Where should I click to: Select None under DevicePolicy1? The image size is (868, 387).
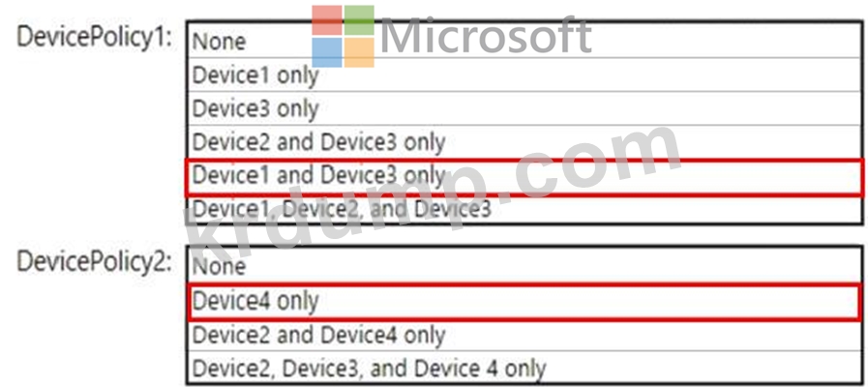pyautogui.click(x=524, y=41)
